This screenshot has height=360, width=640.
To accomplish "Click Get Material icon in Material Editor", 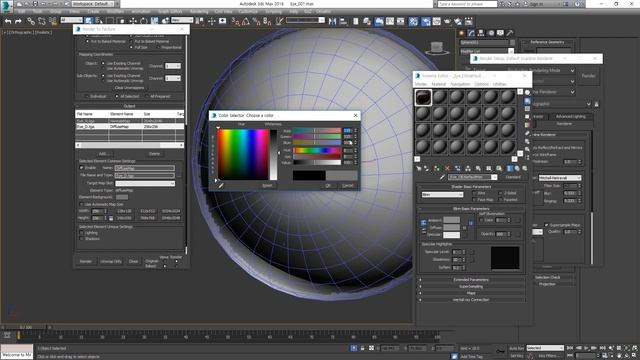I will (x=418, y=168).
